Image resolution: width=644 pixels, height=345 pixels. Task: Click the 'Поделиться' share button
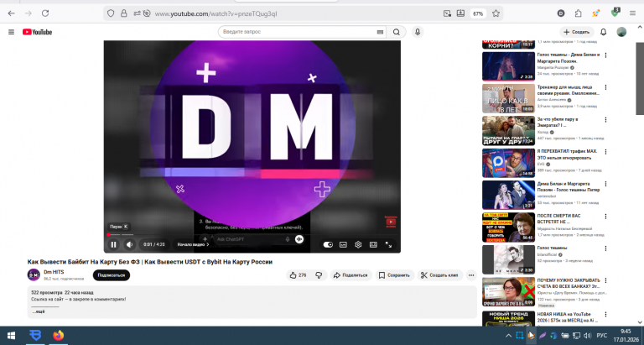pos(351,275)
